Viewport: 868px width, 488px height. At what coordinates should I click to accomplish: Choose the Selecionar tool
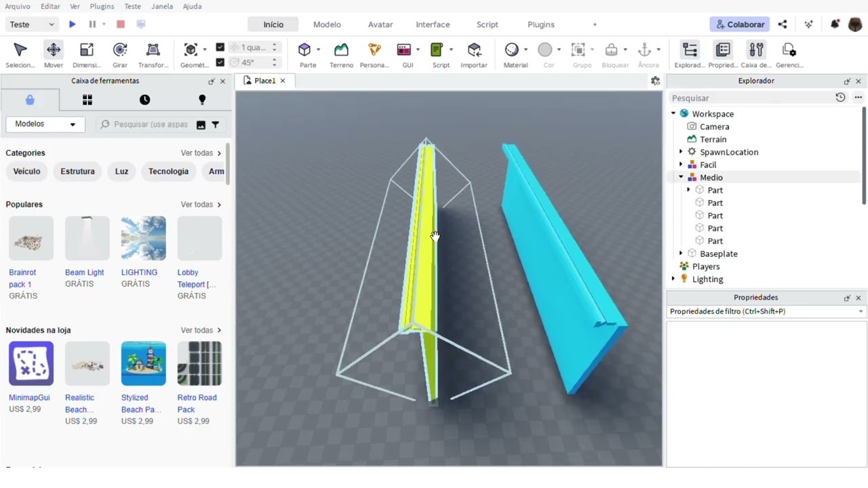click(20, 54)
